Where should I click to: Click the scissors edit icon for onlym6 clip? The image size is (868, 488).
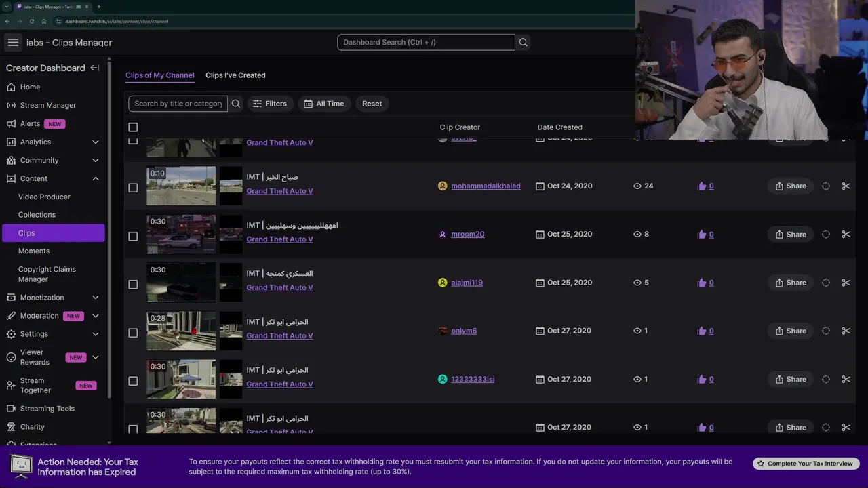(x=846, y=331)
